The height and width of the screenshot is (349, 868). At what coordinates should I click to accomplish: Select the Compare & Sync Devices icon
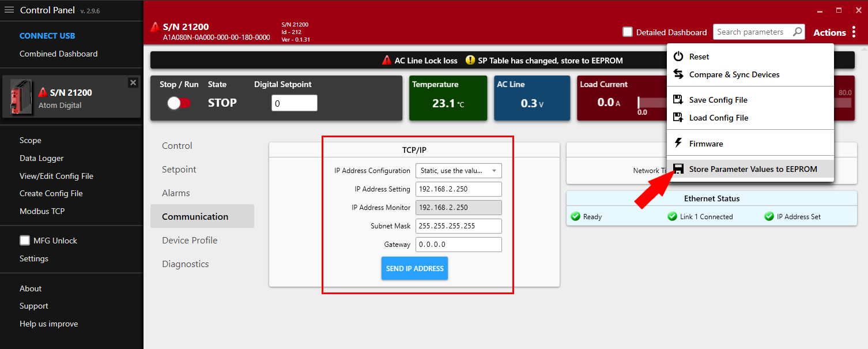coord(679,74)
